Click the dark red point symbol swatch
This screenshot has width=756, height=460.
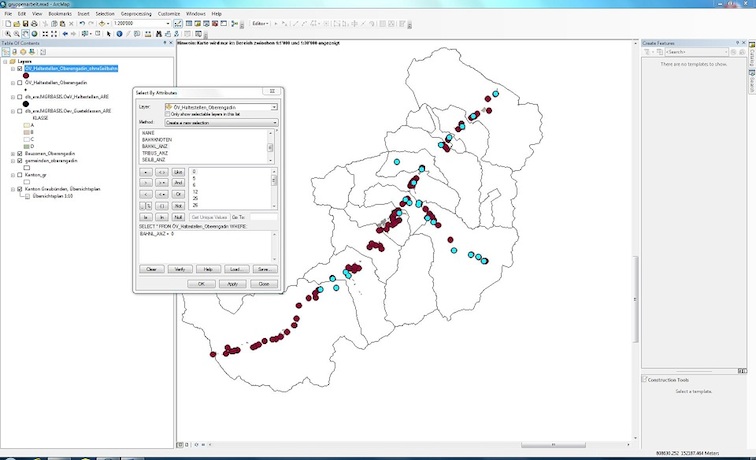[x=26, y=75]
